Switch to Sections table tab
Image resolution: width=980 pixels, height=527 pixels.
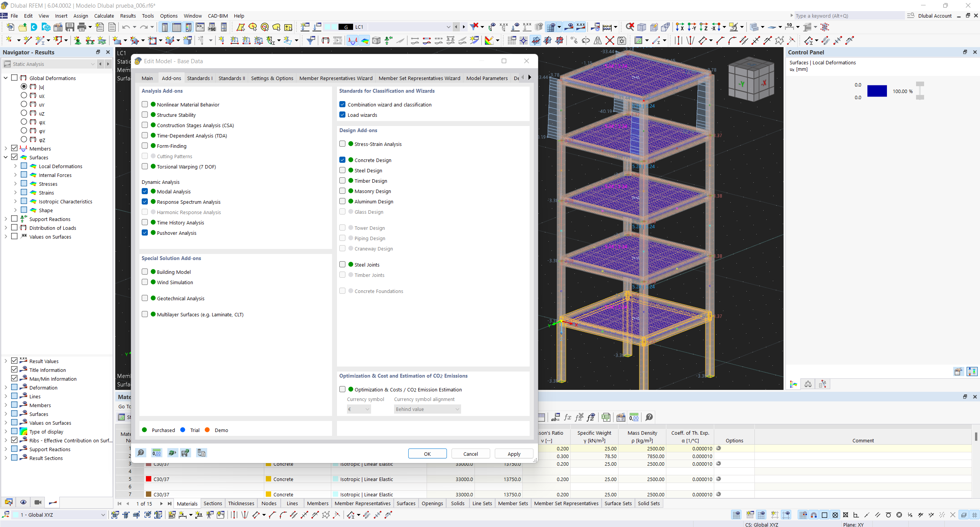pos(213,503)
